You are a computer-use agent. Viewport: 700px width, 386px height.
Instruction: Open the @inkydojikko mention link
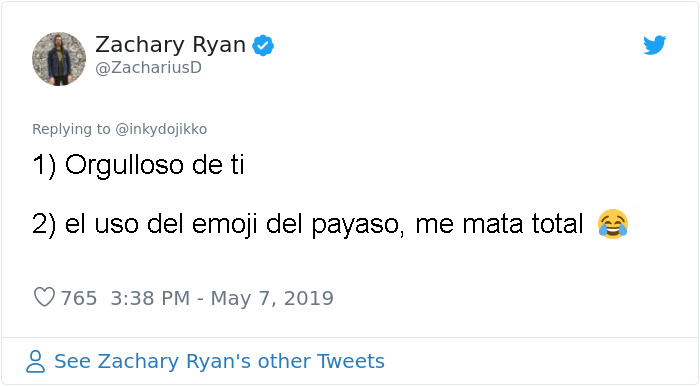click(x=161, y=129)
